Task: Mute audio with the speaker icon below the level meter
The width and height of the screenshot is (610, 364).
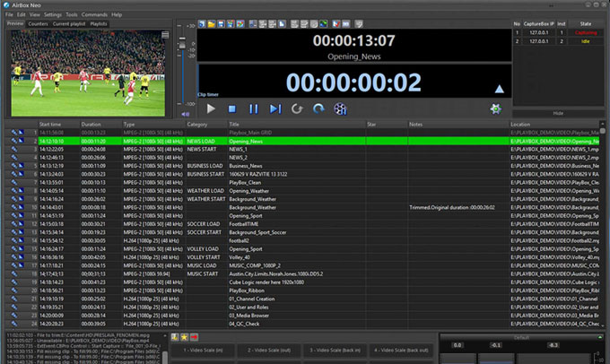Action: (185, 114)
